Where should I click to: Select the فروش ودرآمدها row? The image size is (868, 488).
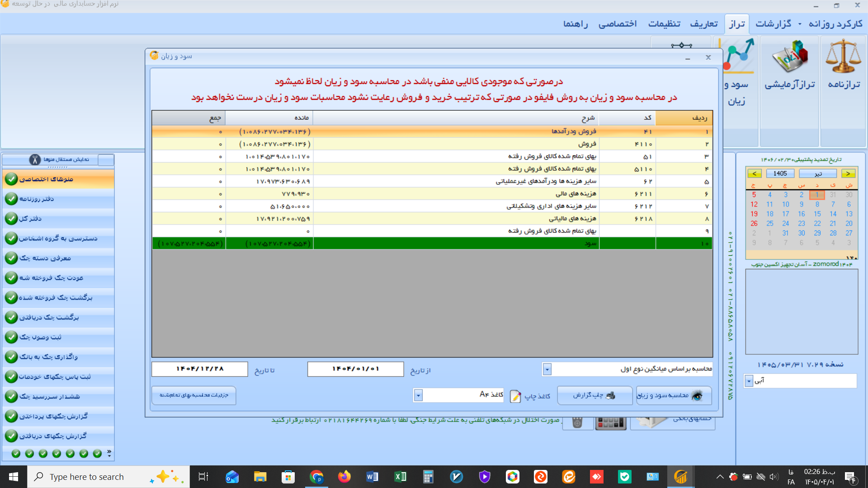(x=432, y=131)
